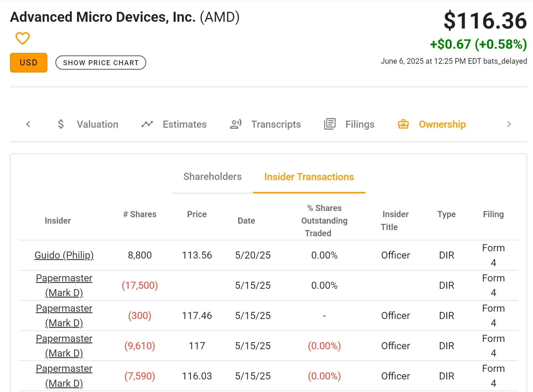Click the Ownership briefcase icon

pyautogui.click(x=403, y=124)
